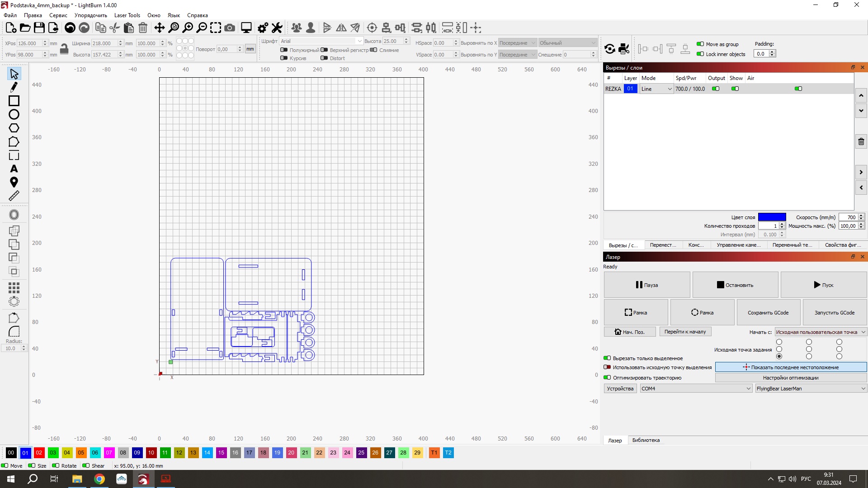
Task: Select the pointer Select tool
Action: coord(14,74)
